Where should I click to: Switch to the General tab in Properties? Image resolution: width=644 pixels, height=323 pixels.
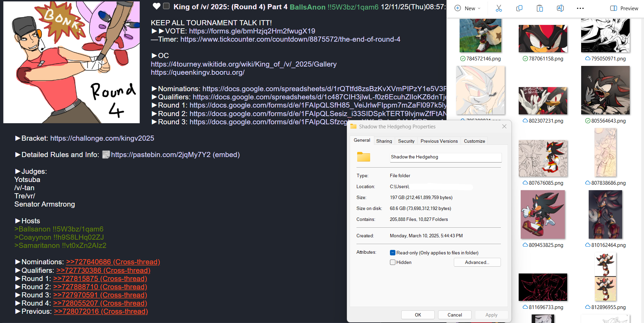pos(362,140)
